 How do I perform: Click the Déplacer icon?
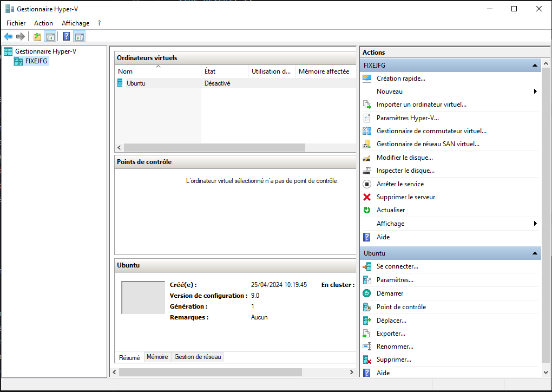point(367,321)
